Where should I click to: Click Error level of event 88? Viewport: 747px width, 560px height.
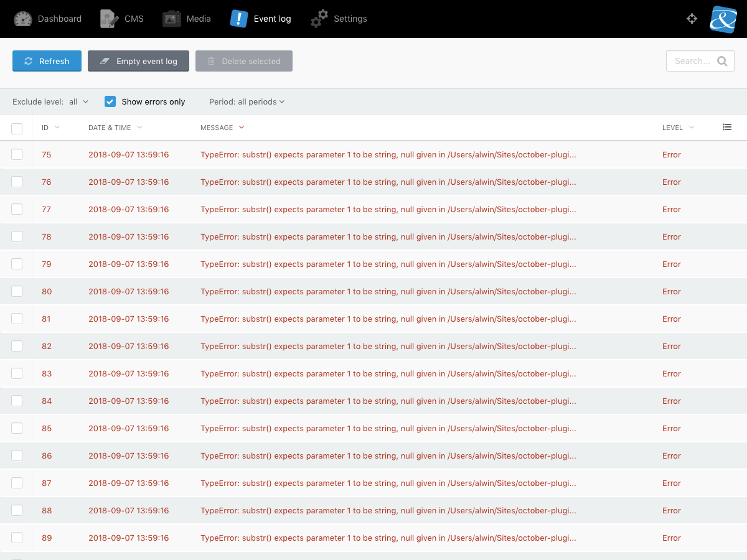pyautogui.click(x=672, y=511)
